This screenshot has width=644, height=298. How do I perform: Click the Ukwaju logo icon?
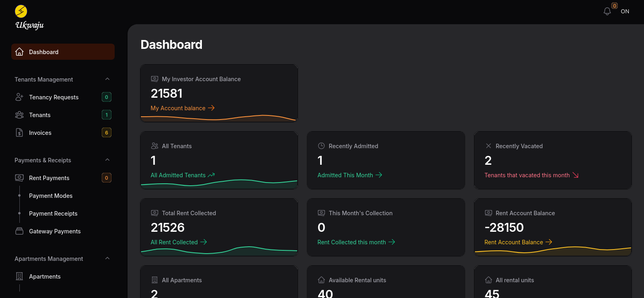(21, 11)
